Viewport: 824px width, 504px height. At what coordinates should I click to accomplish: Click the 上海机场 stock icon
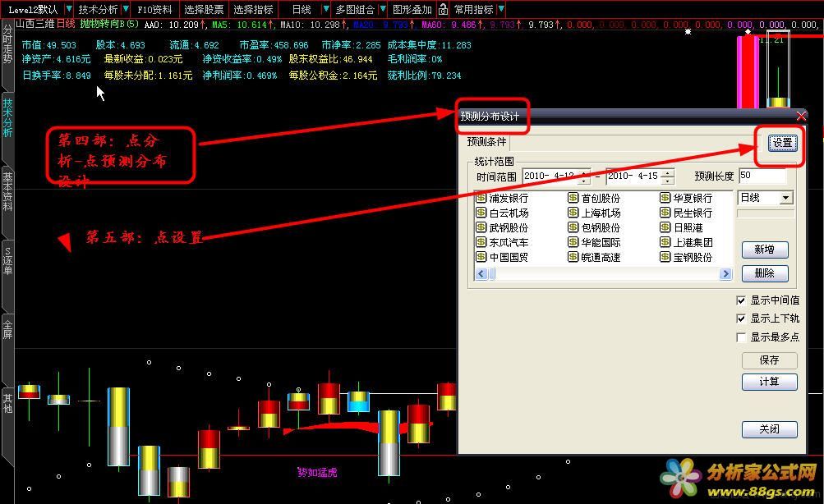573,213
